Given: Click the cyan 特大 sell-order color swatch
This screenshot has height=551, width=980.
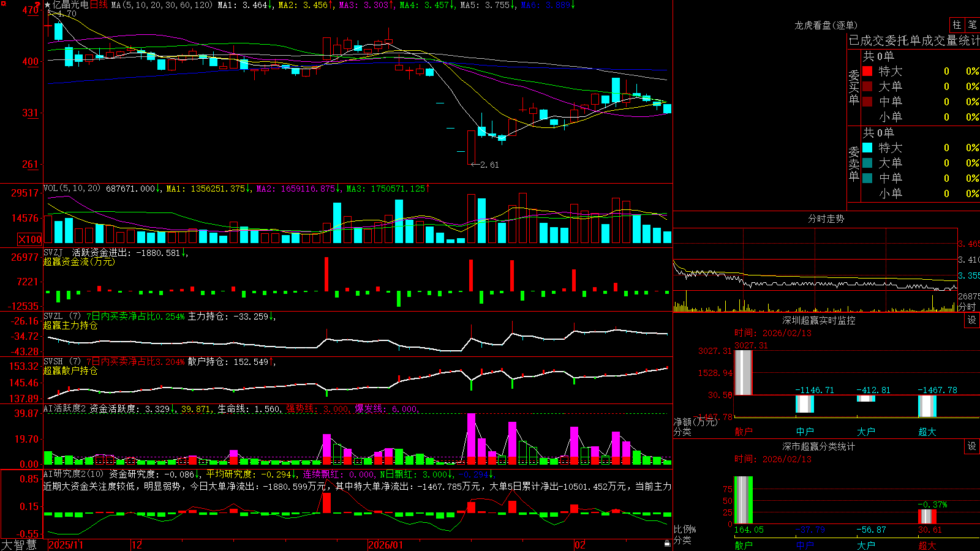Looking at the screenshot, I should (867, 148).
